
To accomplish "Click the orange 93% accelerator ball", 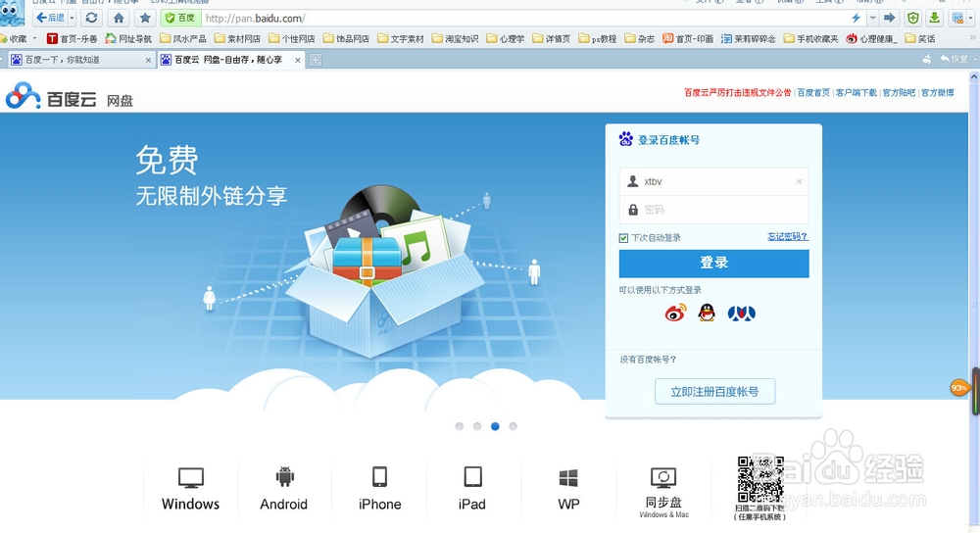I will tap(958, 388).
